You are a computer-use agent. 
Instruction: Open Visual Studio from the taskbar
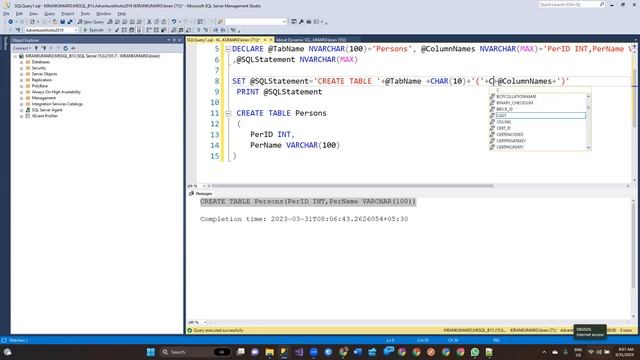tap(299, 352)
